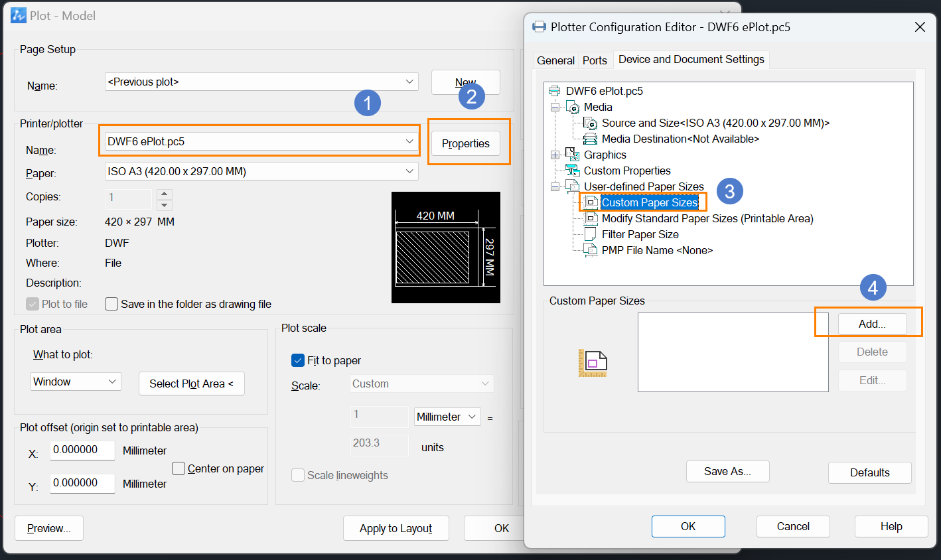Click the Source and Size node icon
This screenshot has height=560, width=941.
pos(590,123)
